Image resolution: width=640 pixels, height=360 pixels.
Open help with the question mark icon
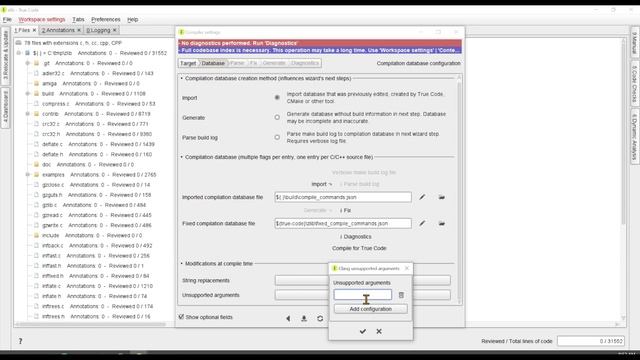20,341
